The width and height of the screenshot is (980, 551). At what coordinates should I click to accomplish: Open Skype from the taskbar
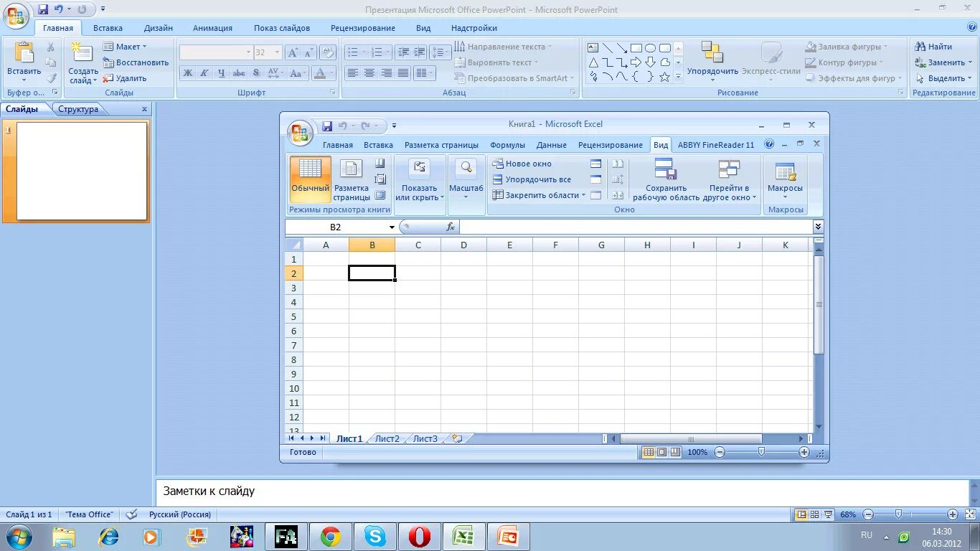[x=374, y=537]
